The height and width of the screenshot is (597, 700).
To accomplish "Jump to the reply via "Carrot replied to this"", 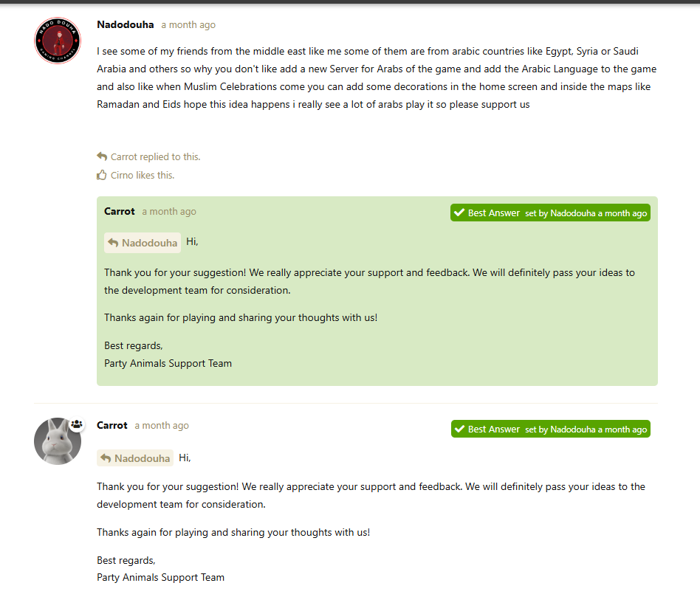I will 155,156.
